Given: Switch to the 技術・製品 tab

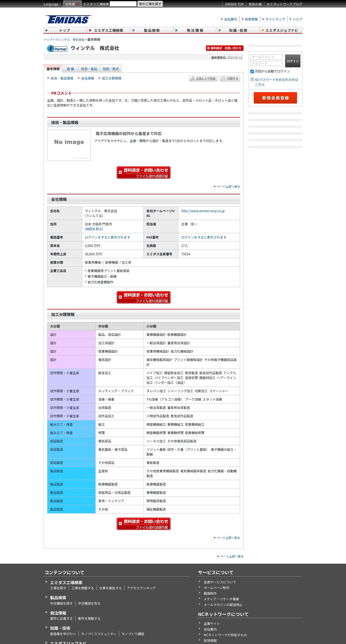Looking at the screenshot, I should point(89,69).
